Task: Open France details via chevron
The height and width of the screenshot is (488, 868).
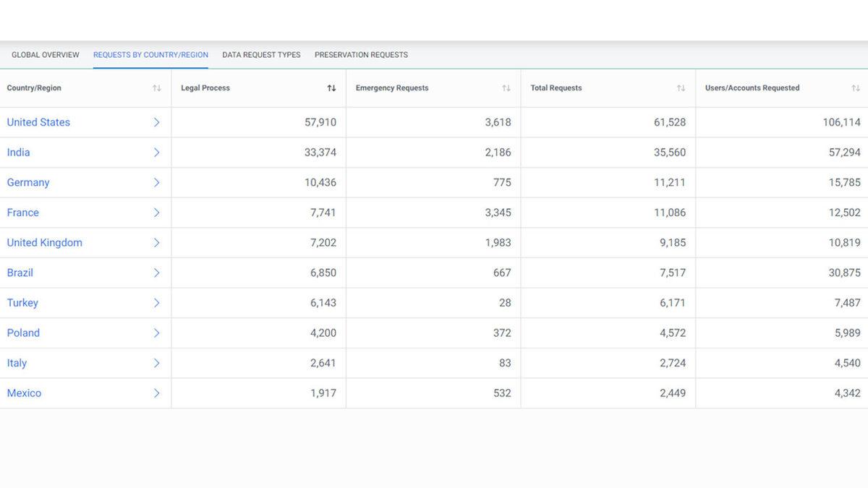Action: pyautogui.click(x=156, y=213)
